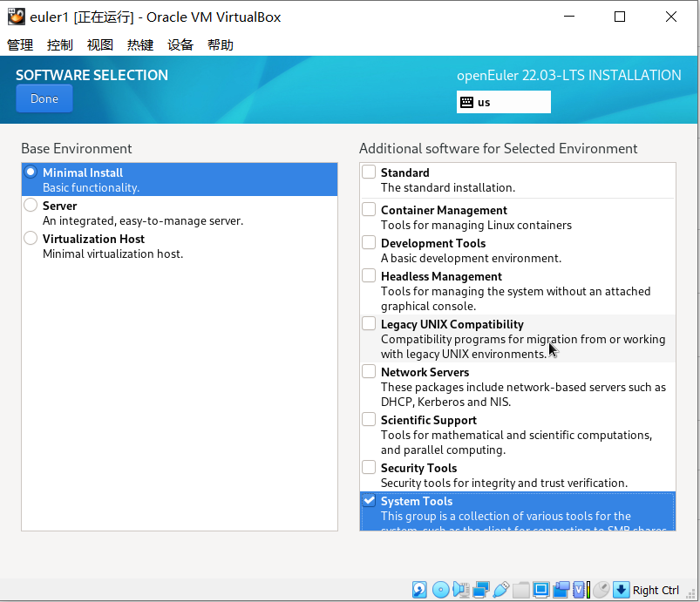Screen dimensions: 700x602
Task: Open the audio status icon
Action: [461, 590]
